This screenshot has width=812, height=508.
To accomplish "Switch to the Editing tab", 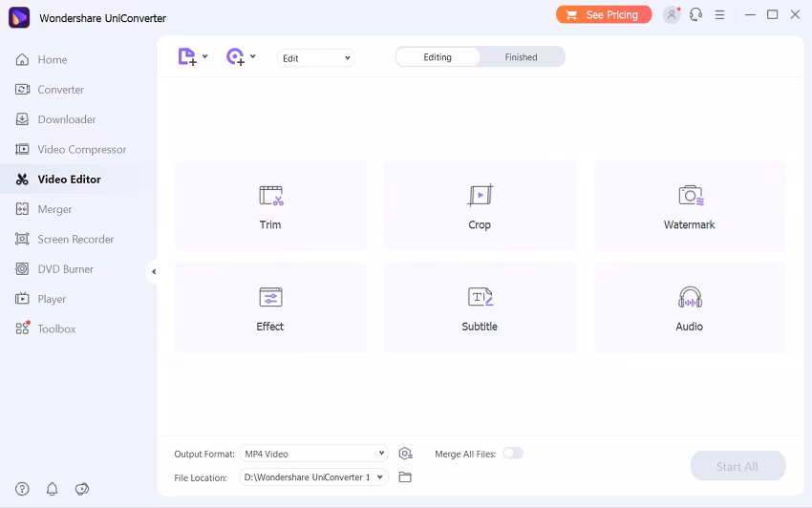I will tap(438, 57).
